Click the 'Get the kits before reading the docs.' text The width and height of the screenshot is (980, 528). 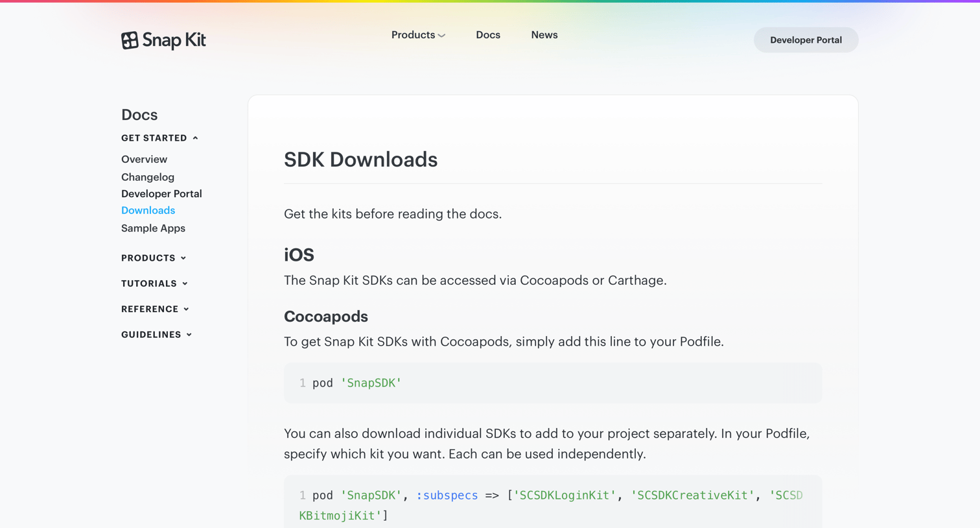coord(393,214)
